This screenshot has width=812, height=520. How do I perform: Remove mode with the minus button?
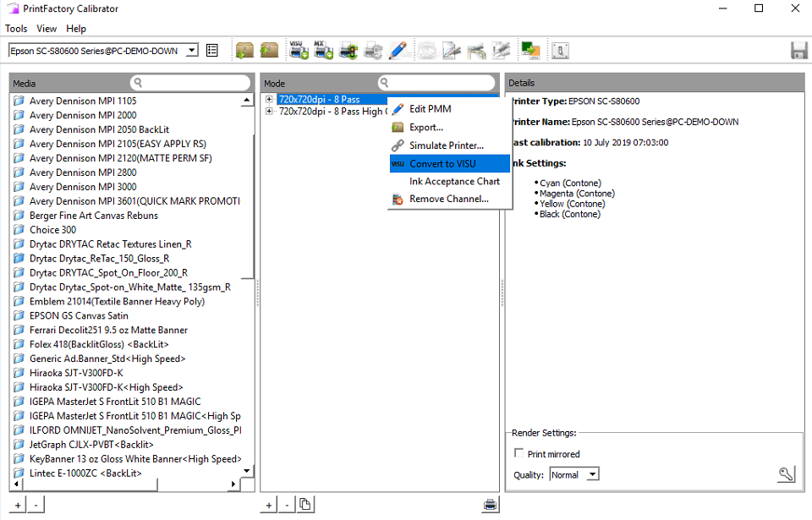pos(287,505)
